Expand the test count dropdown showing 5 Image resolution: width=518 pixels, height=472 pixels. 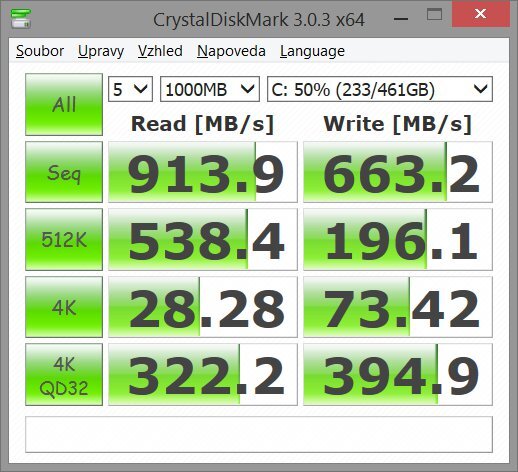[x=130, y=89]
